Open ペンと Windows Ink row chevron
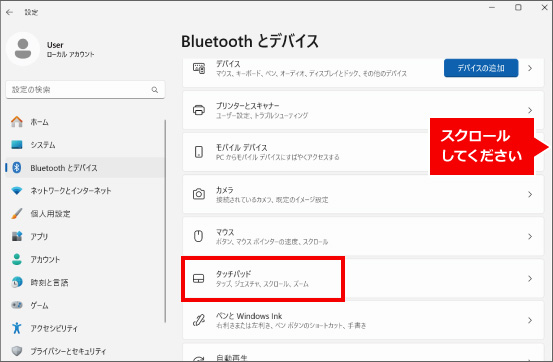The height and width of the screenshot is (362, 553). (530, 320)
